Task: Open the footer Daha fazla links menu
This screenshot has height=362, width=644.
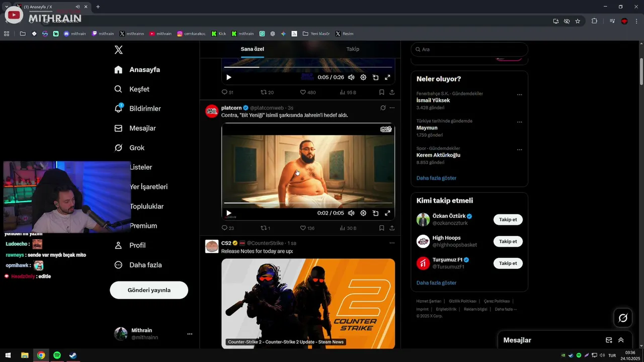Action: tap(506, 309)
